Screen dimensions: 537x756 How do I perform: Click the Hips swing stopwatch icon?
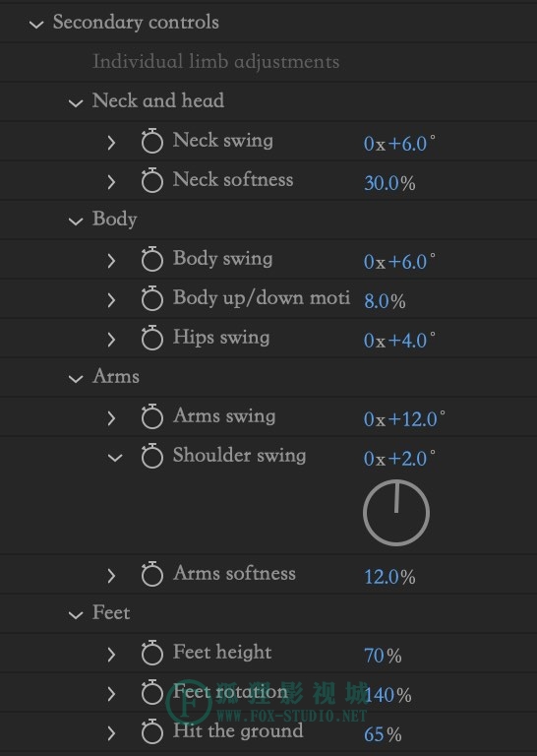click(152, 338)
